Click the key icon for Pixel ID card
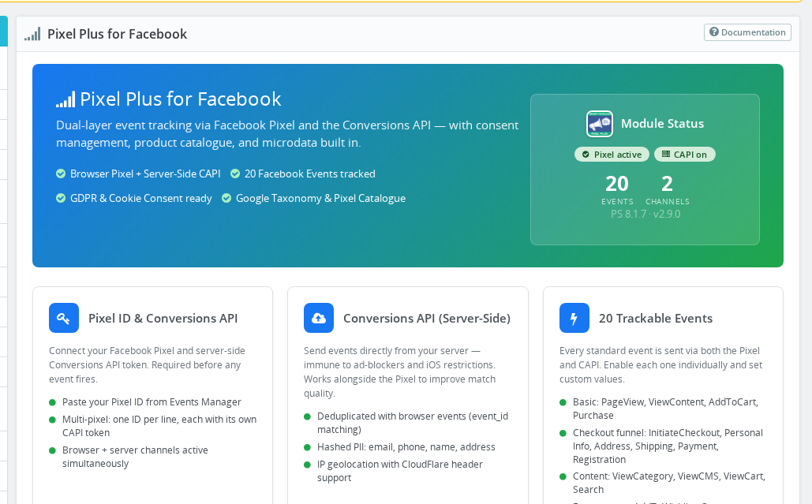The width and height of the screenshot is (812, 504). pos(64,318)
